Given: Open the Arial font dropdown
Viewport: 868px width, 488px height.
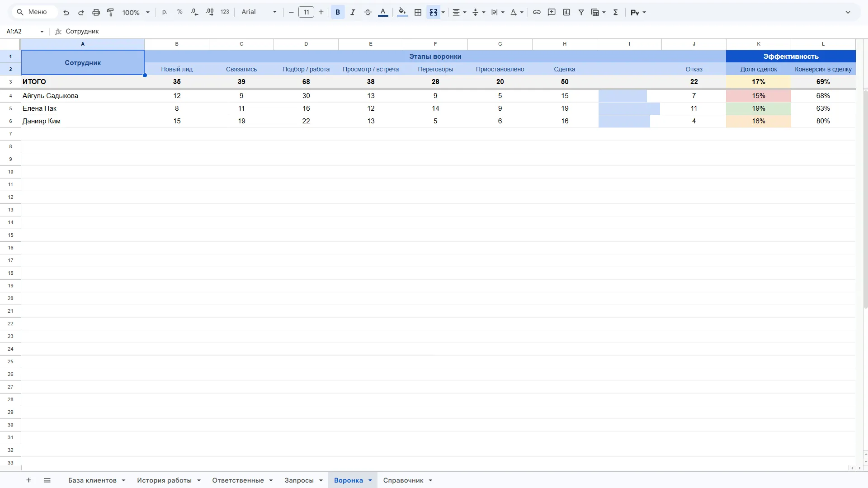Looking at the screenshot, I should click(259, 12).
